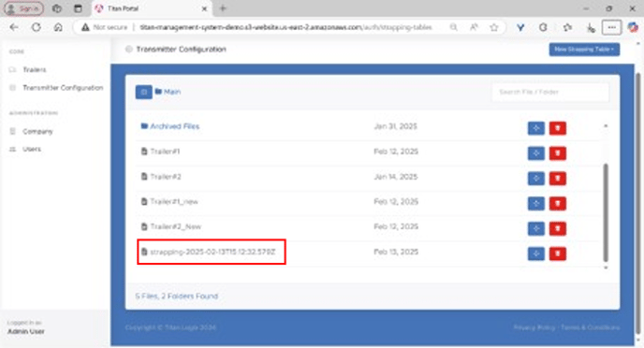
Task: Click the file list's vertical scrollbar
Action: click(606, 212)
